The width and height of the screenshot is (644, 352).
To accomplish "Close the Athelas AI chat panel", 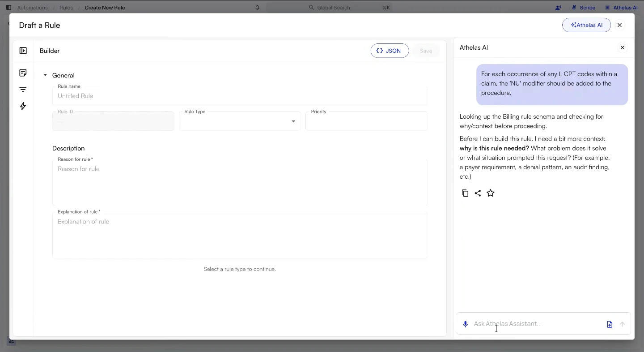I will coord(622,47).
